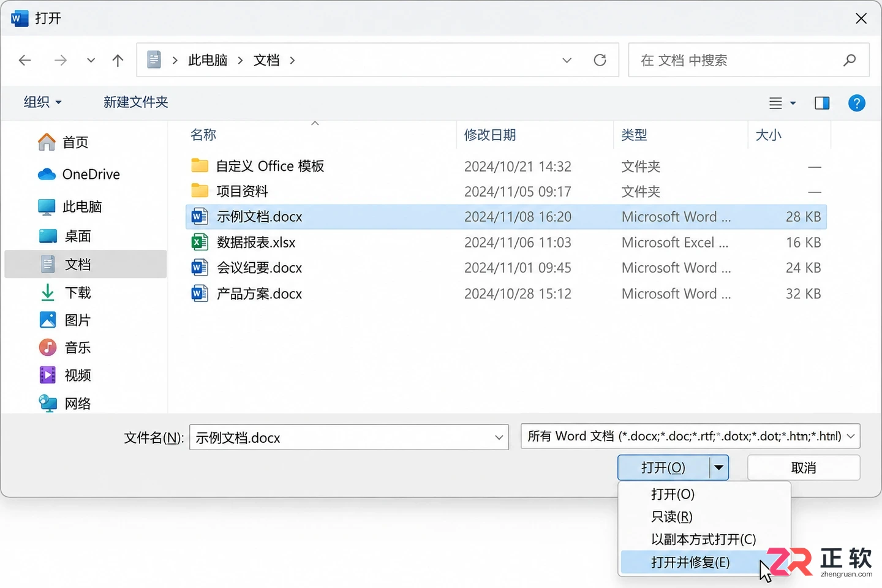882x588 pixels.
Task: Open the 组织 dropdown menu
Action: point(43,102)
